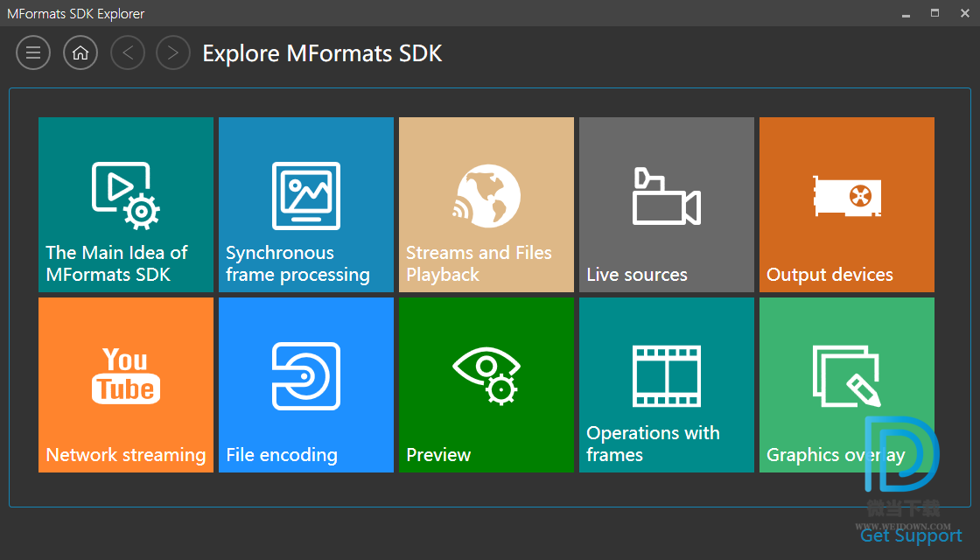The image size is (980, 560).
Task: Close the MFormats SDK Explorer window
Action: coord(965,13)
